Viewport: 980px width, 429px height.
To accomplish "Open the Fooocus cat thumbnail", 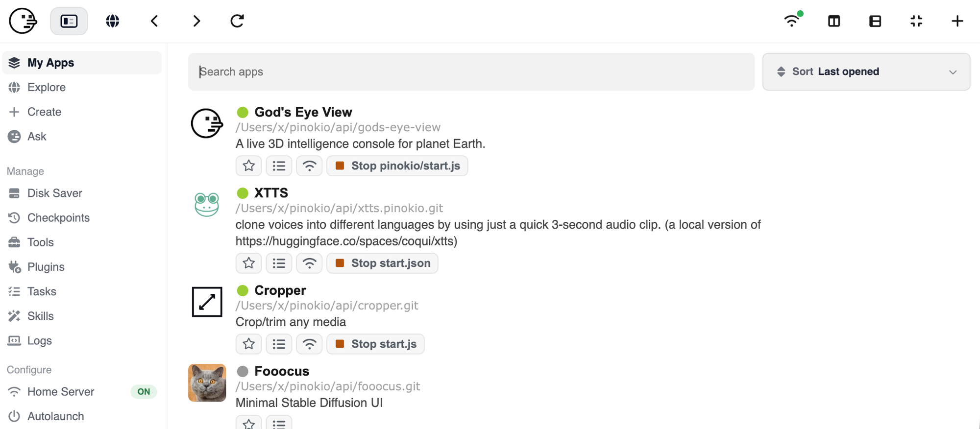I will (207, 382).
